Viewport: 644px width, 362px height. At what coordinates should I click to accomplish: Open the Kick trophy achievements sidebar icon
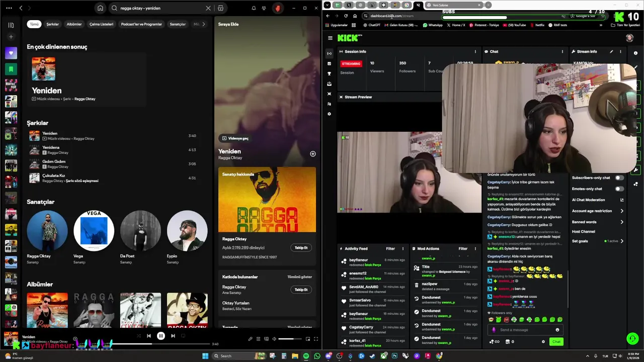[329, 73]
